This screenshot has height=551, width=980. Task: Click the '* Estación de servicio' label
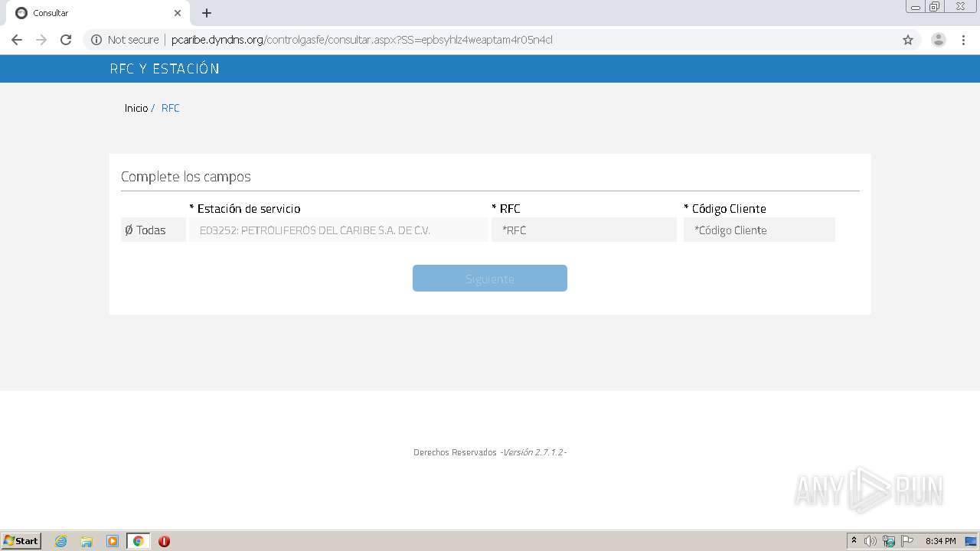245,208
